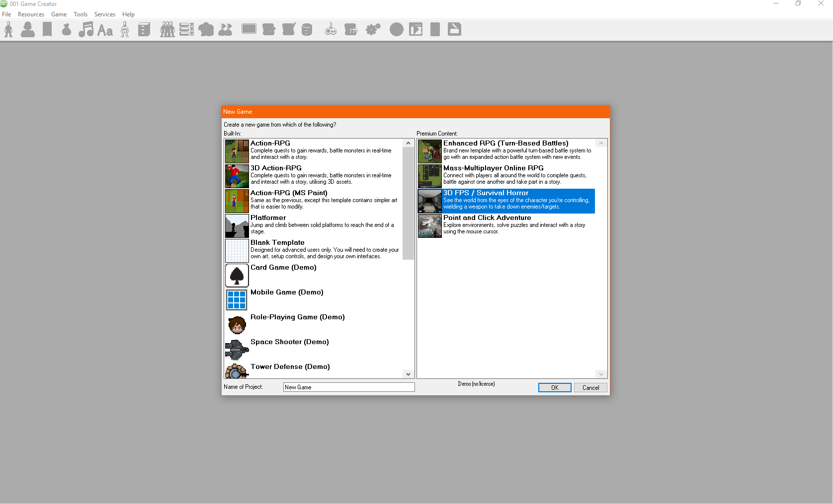Screen dimensions: 833x504
Task: Open the Services menu
Action: (x=105, y=14)
